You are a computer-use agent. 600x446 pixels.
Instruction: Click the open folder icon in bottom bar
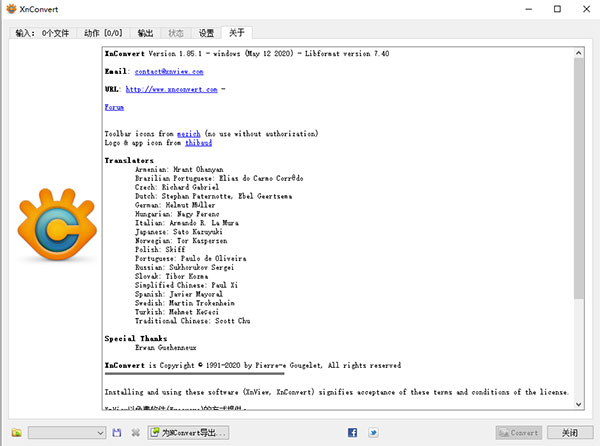[x=16, y=433]
